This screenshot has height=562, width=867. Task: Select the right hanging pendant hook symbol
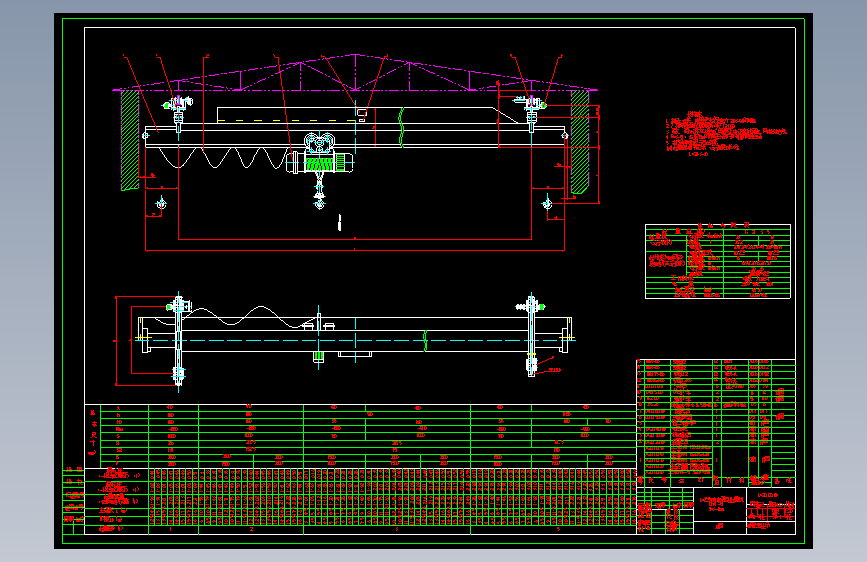point(547,204)
